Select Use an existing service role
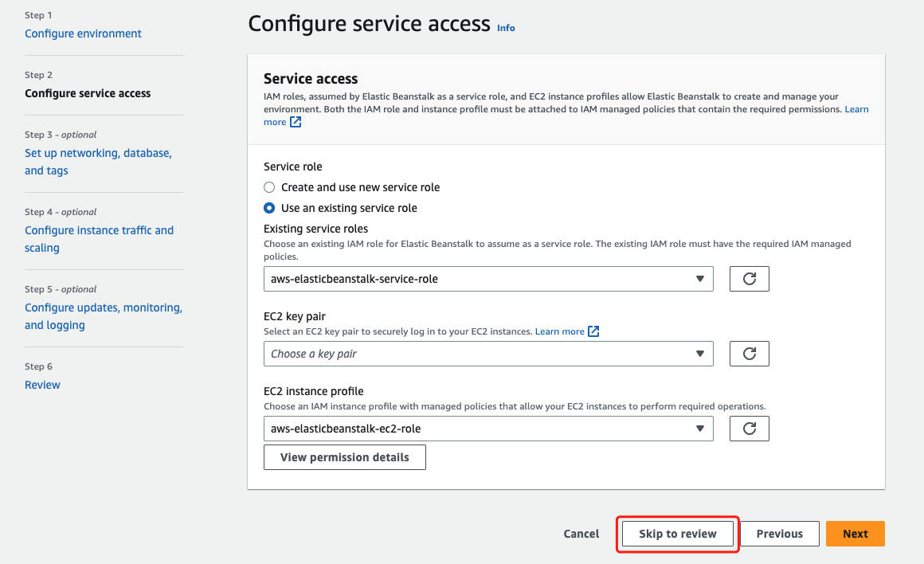924x564 pixels. (x=270, y=208)
